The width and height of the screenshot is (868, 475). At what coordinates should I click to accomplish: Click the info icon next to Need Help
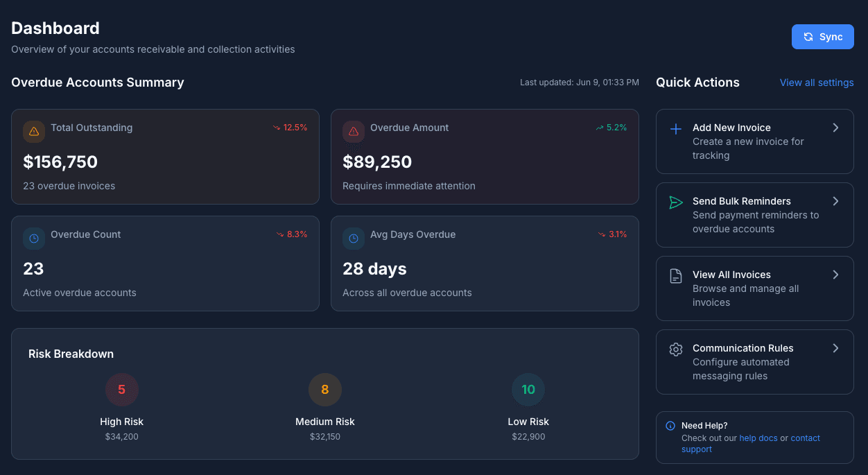[670, 426]
